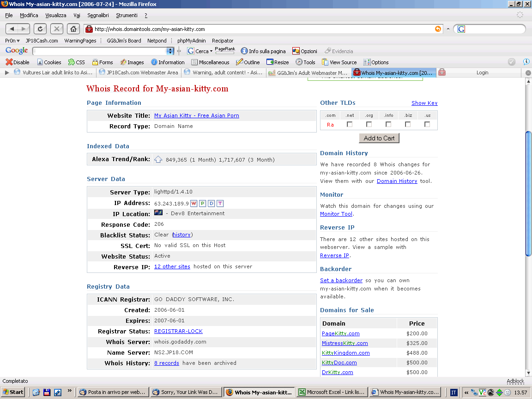Open the Segnalibri menu
Viewport: 532px width, 399px height.
[x=97, y=15]
